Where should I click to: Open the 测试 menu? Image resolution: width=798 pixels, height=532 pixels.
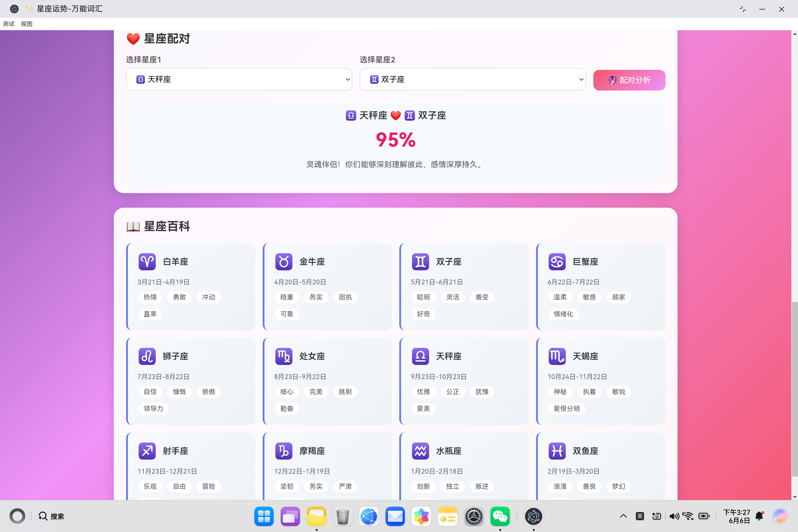[9, 24]
